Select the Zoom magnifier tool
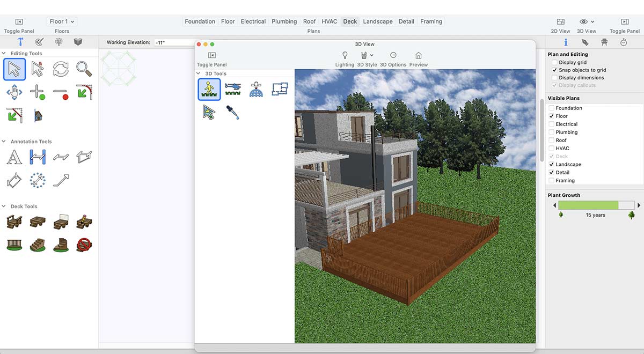The width and height of the screenshot is (644, 354). click(x=84, y=69)
